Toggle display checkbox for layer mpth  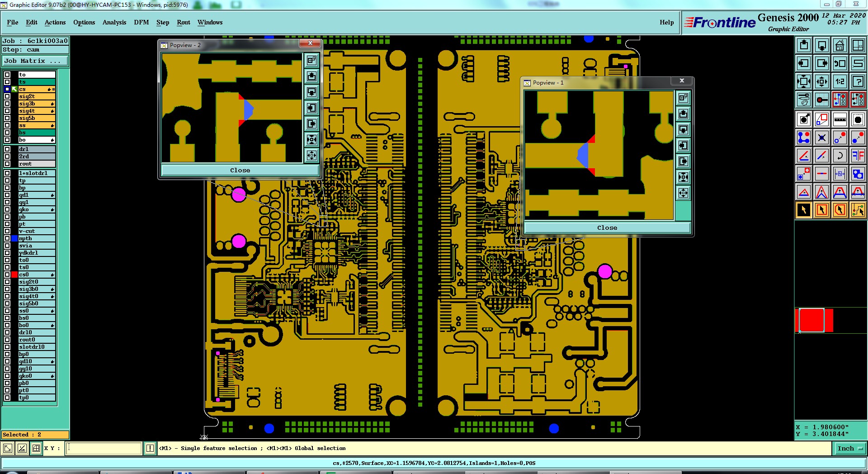[x=7, y=238]
